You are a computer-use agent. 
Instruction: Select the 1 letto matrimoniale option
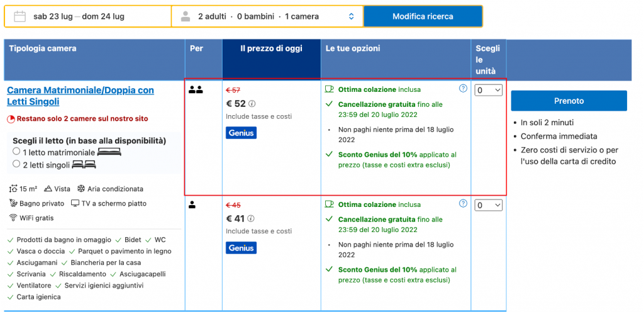tap(17, 152)
